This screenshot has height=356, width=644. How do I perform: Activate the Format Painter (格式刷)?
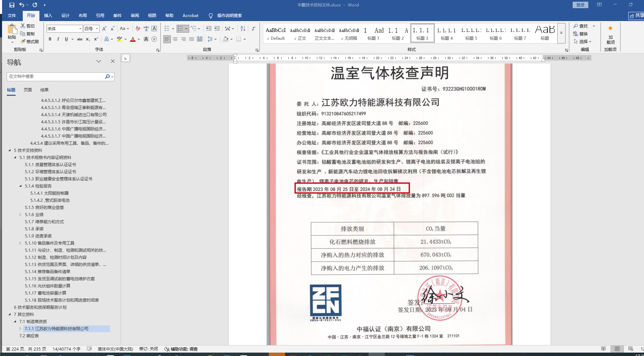[x=30, y=41]
